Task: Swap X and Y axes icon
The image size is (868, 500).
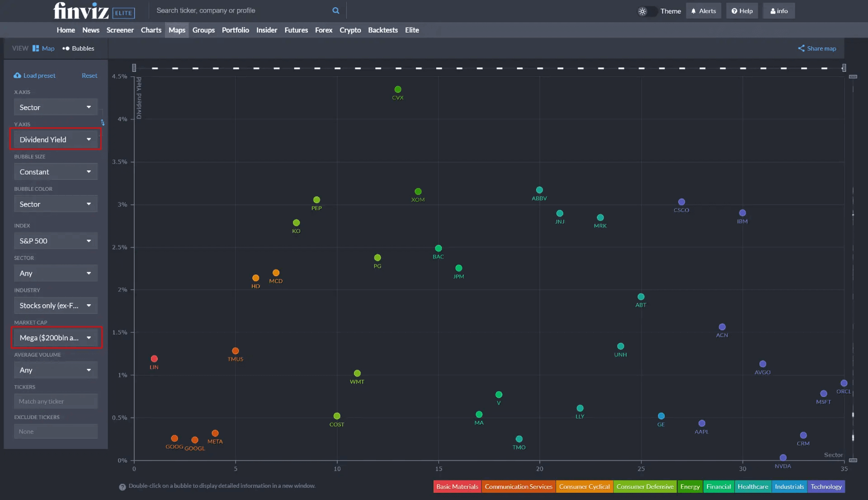Action: click(x=103, y=123)
